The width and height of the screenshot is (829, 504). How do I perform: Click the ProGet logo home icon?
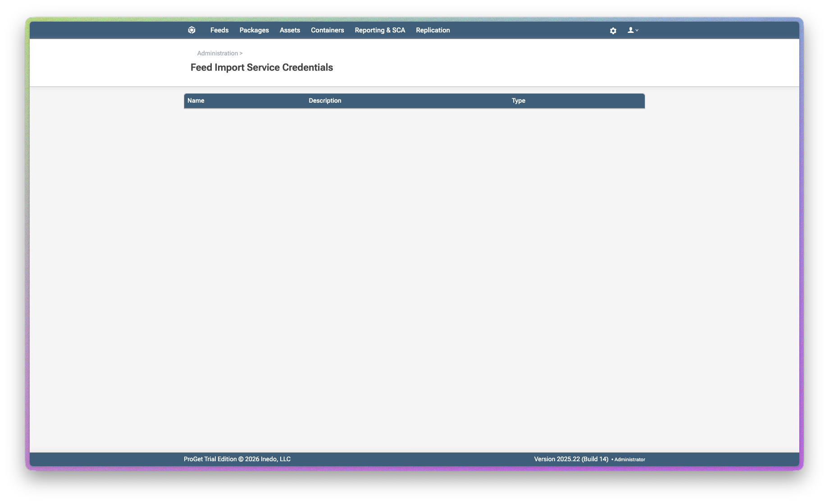click(191, 30)
